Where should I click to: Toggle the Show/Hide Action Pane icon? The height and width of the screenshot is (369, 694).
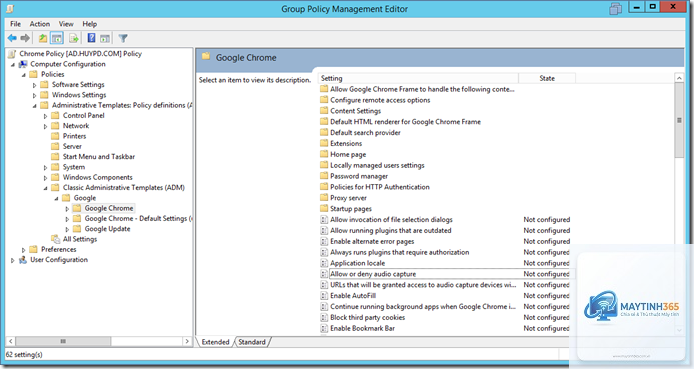point(105,38)
